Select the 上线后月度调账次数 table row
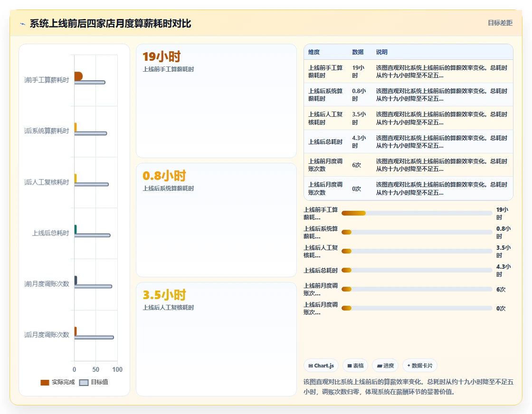 pos(408,188)
